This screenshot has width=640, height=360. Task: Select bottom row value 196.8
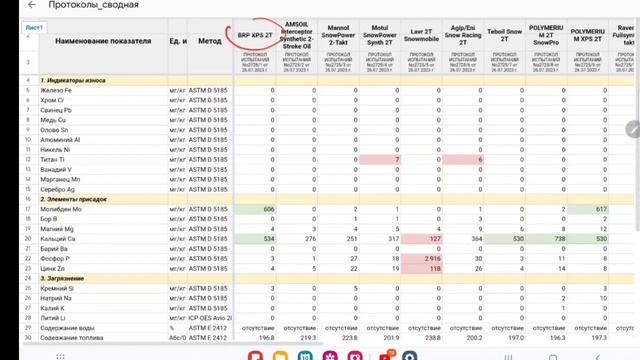(255, 338)
